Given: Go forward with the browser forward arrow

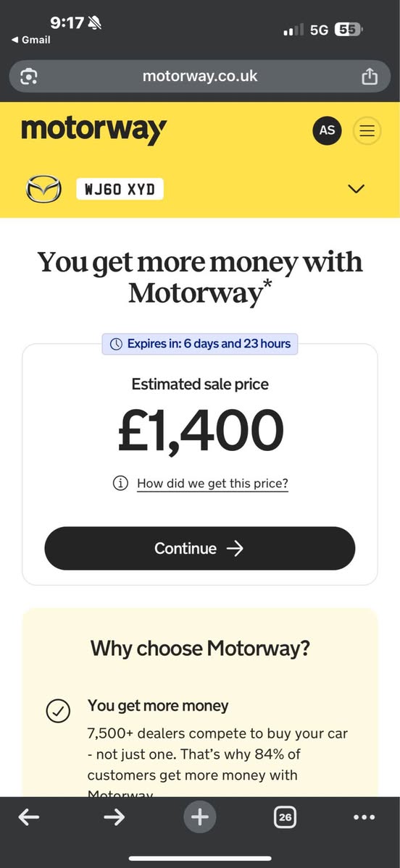Looking at the screenshot, I should coord(114,817).
